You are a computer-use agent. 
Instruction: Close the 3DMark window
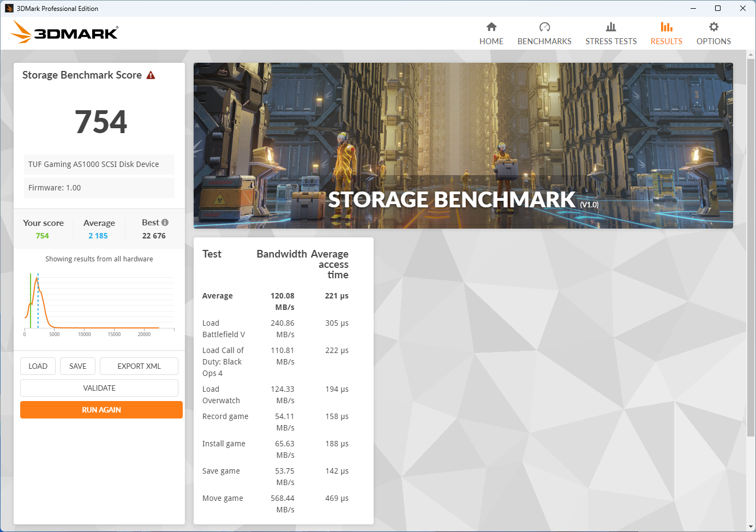click(x=743, y=8)
